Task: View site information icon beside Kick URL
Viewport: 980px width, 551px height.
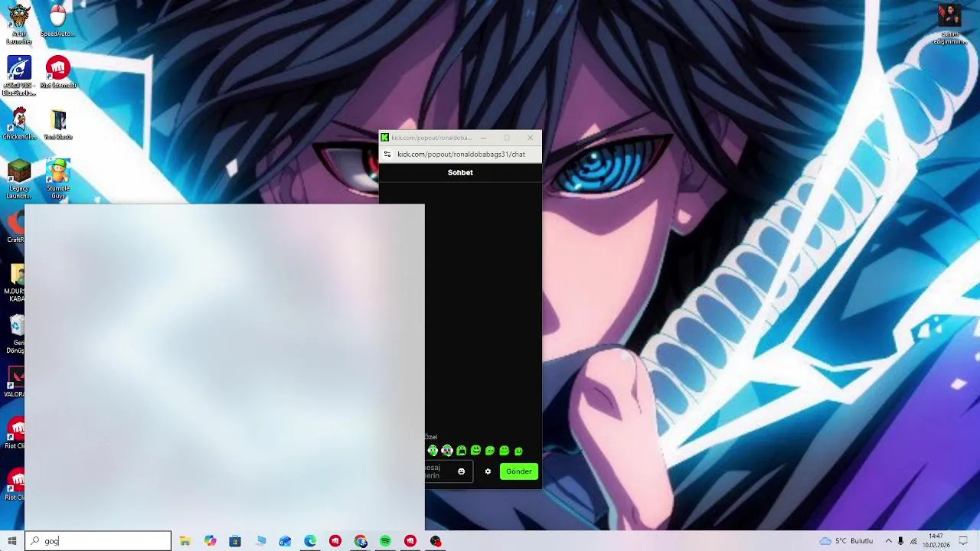Action: tap(387, 154)
